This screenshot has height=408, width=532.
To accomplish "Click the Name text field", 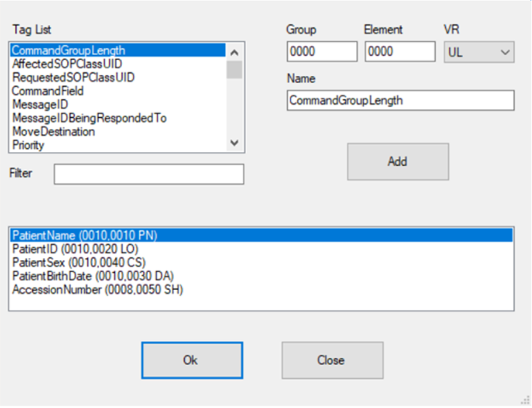I will tap(401, 100).
